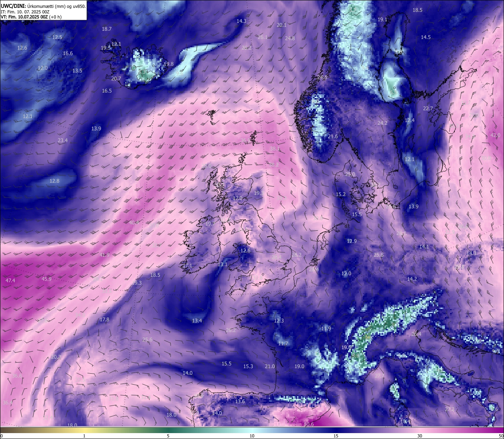Click the color scale label 5
Screen dimensions: 504x439
point(168,436)
